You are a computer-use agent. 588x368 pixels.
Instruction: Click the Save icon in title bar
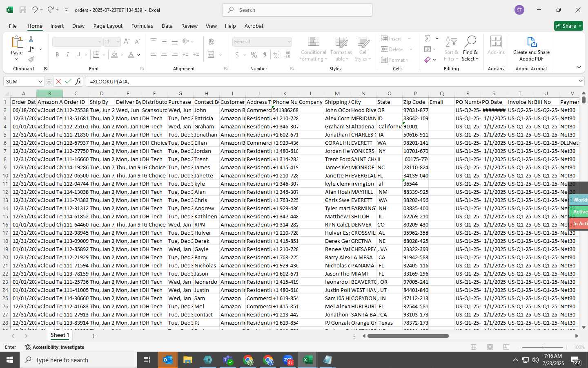[x=23, y=10]
